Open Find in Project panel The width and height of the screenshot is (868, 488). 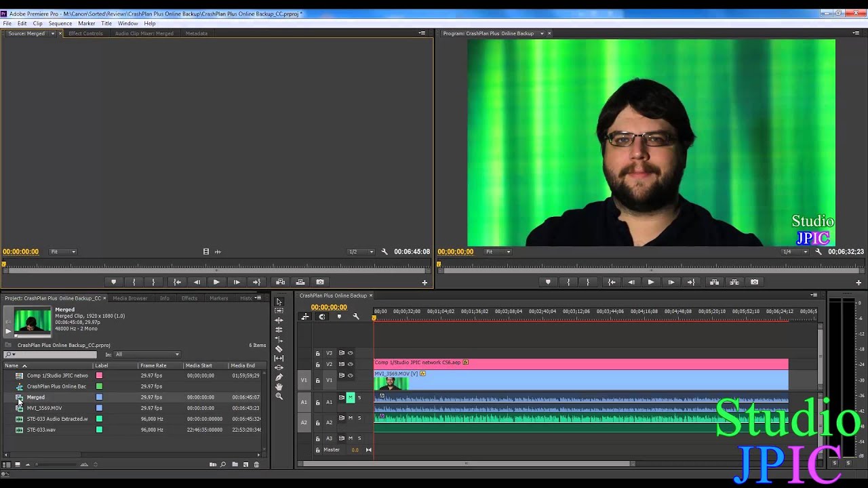223,464
